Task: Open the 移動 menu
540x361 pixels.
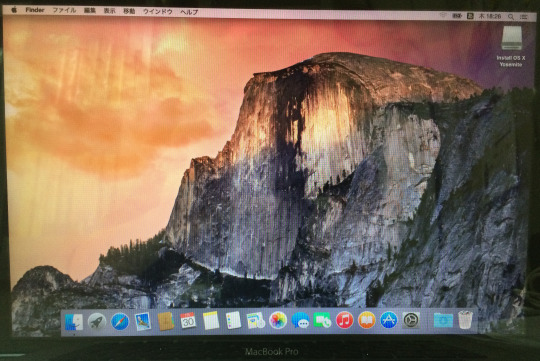Action: click(129, 11)
